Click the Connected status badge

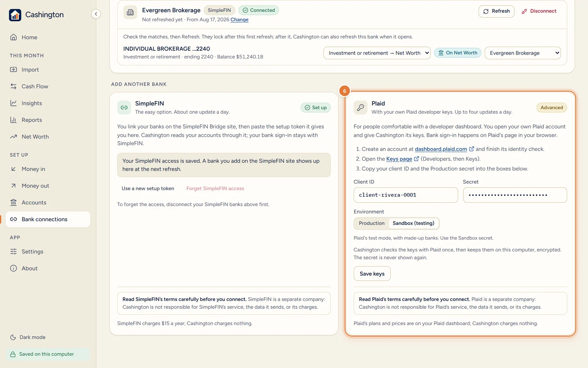point(258,10)
